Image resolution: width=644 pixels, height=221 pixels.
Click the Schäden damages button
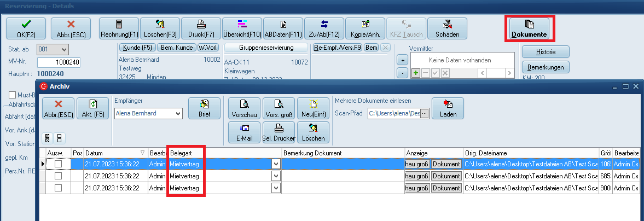click(447, 28)
